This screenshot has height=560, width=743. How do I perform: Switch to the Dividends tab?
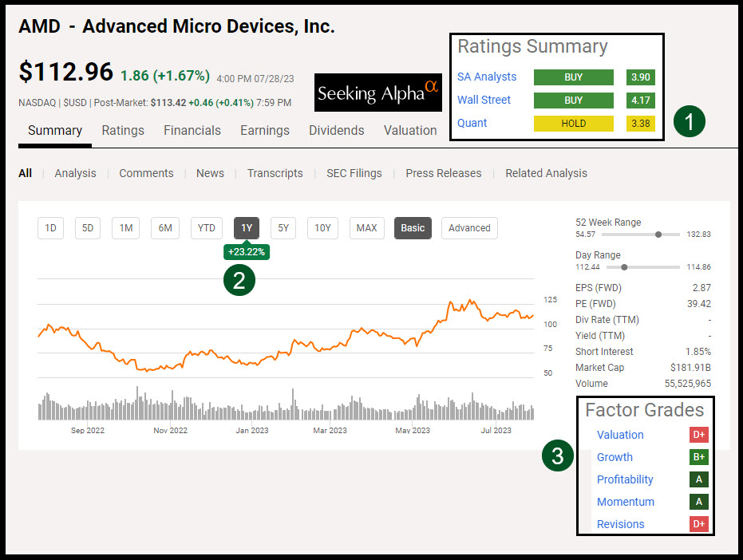pyautogui.click(x=336, y=131)
